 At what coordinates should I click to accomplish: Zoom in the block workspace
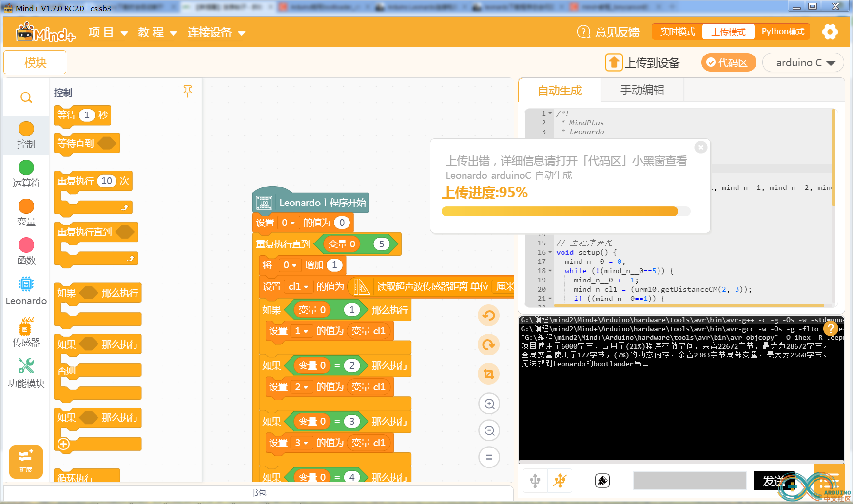(489, 404)
